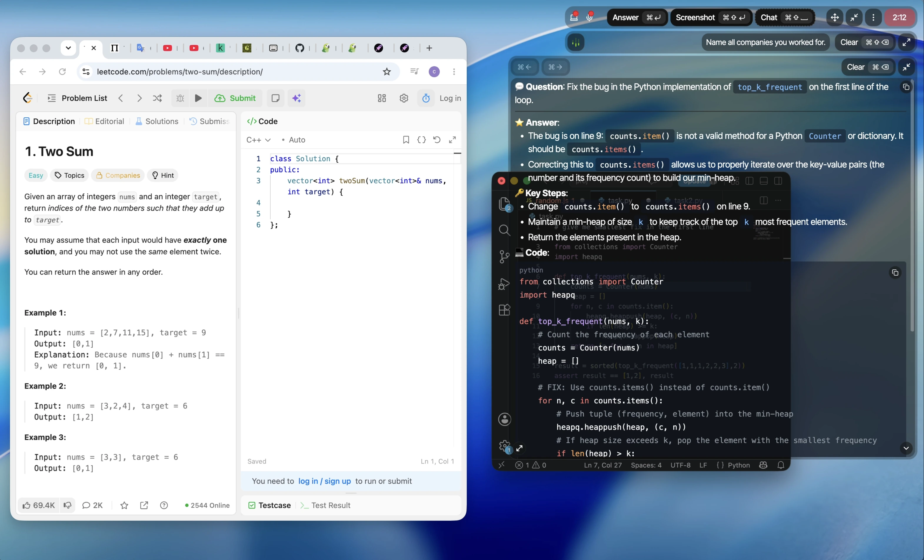
Task: Follow the log in / sign up link
Action: [324, 481]
